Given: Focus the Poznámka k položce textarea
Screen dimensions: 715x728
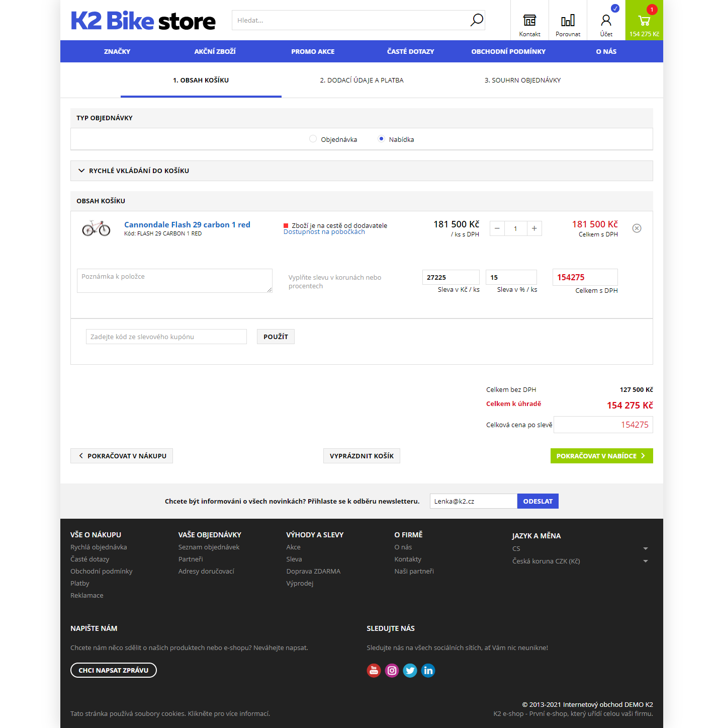Looking at the screenshot, I should pyautogui.click(x=174, y=281).
